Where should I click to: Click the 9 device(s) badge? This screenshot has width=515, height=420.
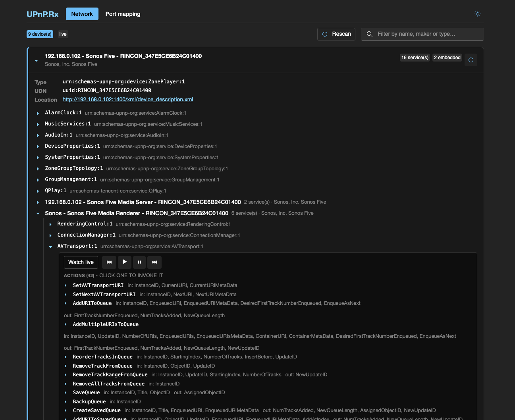tap(40, 34)
